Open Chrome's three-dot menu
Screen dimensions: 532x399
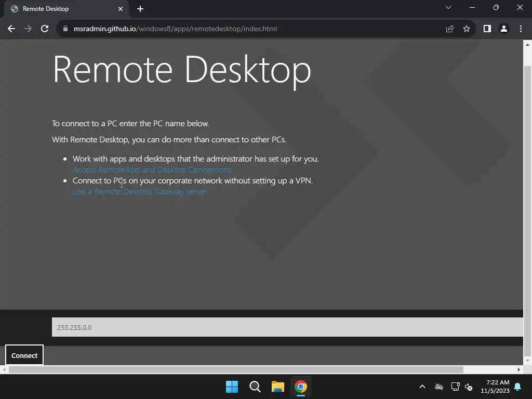[521, 29]
